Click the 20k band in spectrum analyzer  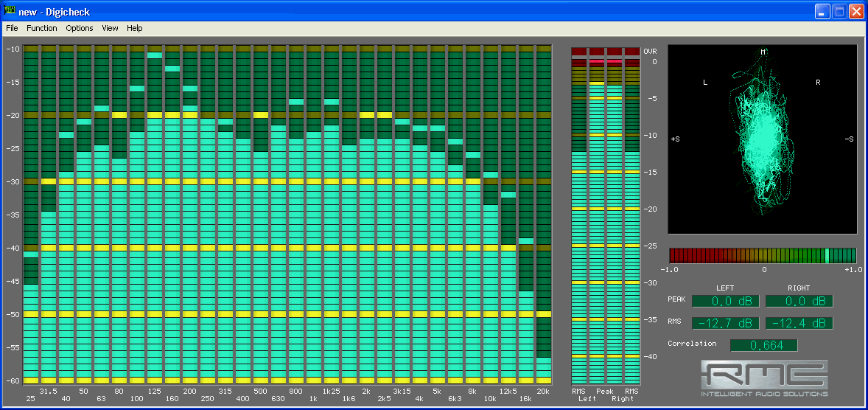click(544, 221)
